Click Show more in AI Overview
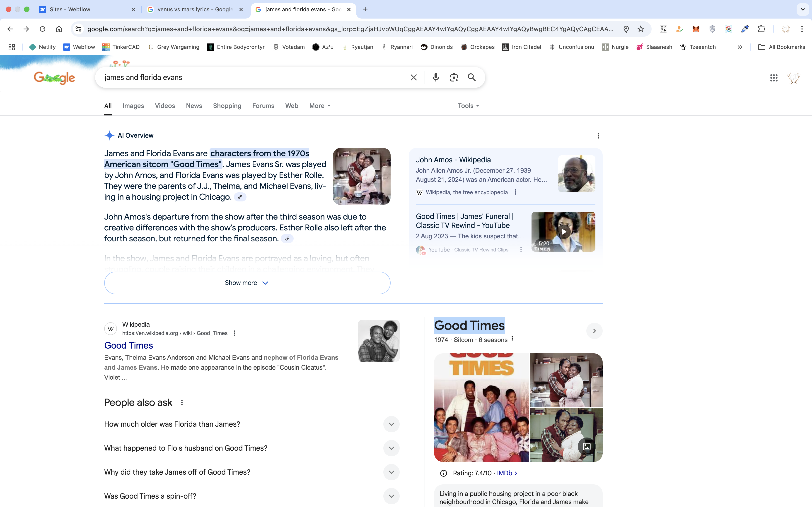Viewport: 812px width, 507px height. (x=247, y=283)
